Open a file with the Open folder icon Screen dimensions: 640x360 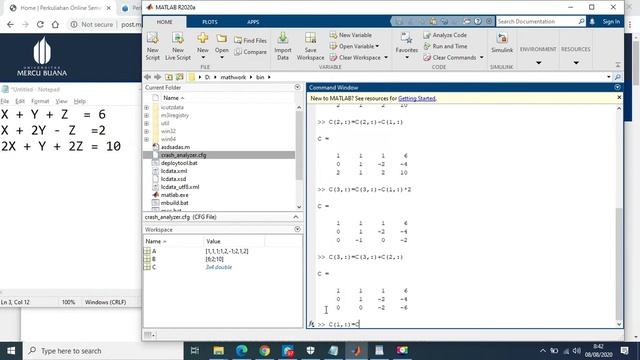[222, 38]
